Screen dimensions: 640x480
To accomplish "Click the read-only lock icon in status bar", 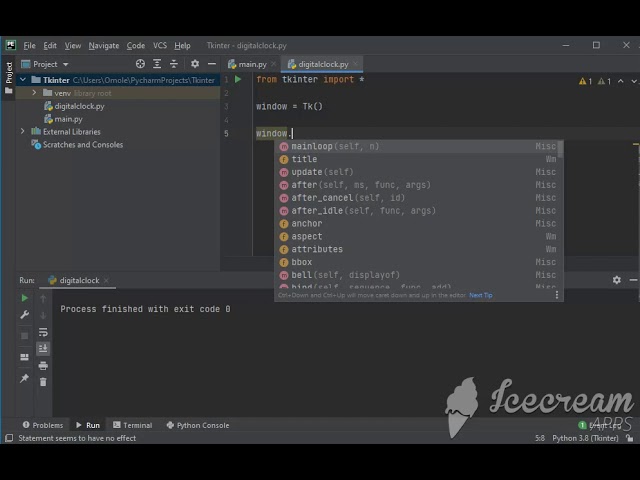I will 630,438.
